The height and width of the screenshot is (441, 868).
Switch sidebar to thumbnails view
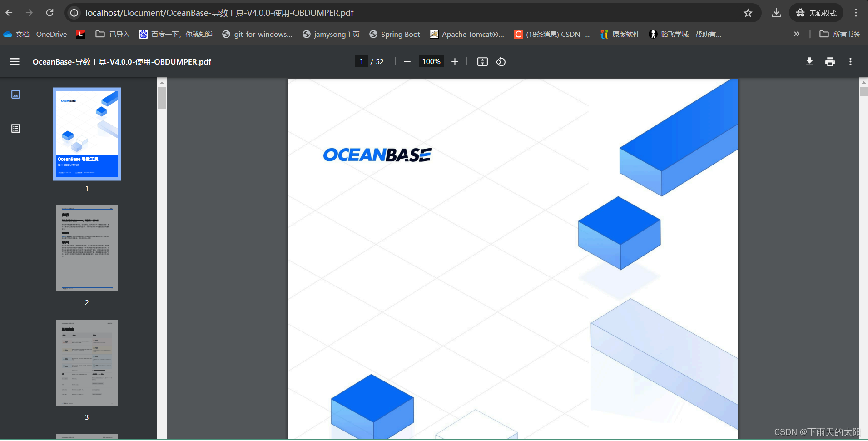[x=15, y=94]
